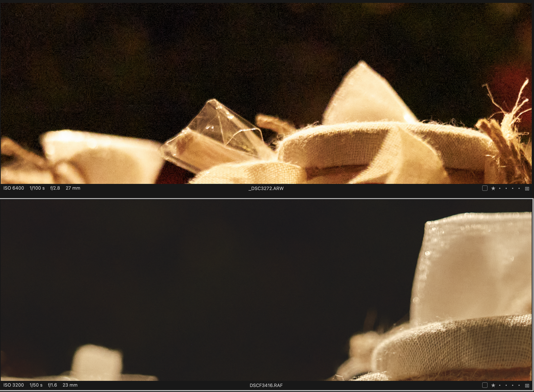Set two-star rating on _DSC3272.ARW
534x392 pixels.
click(500, 188)
